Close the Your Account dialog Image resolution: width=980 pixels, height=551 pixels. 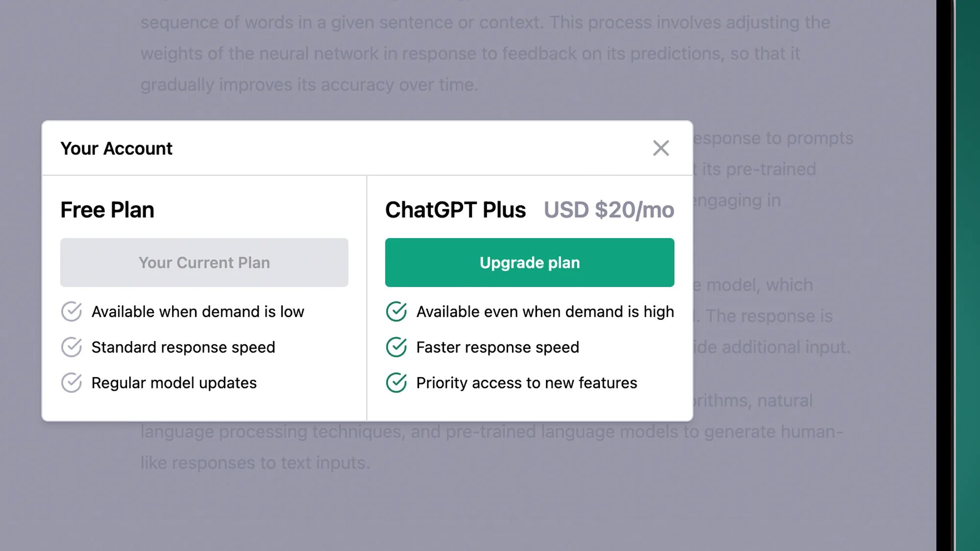point(661,148)
